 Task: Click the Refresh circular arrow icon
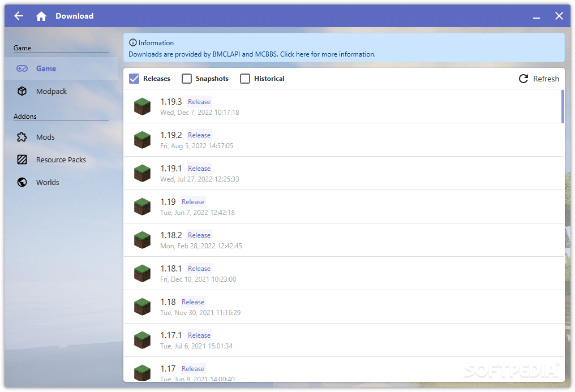523,79
